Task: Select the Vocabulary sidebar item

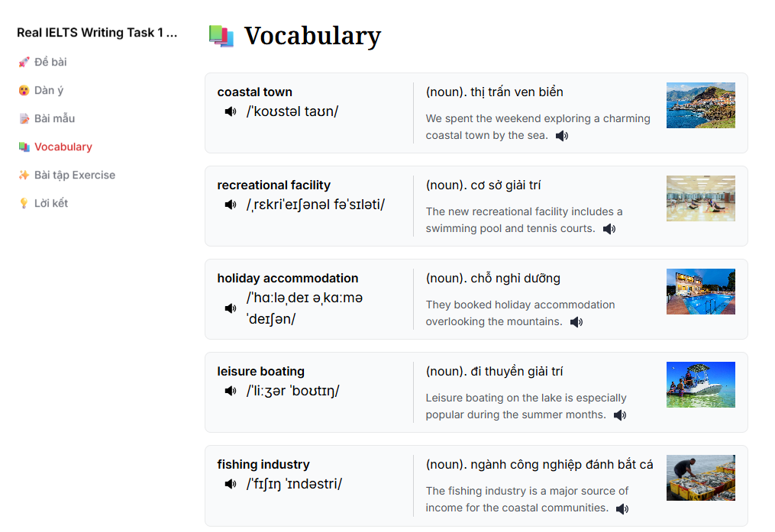Action: click(63, 147)
